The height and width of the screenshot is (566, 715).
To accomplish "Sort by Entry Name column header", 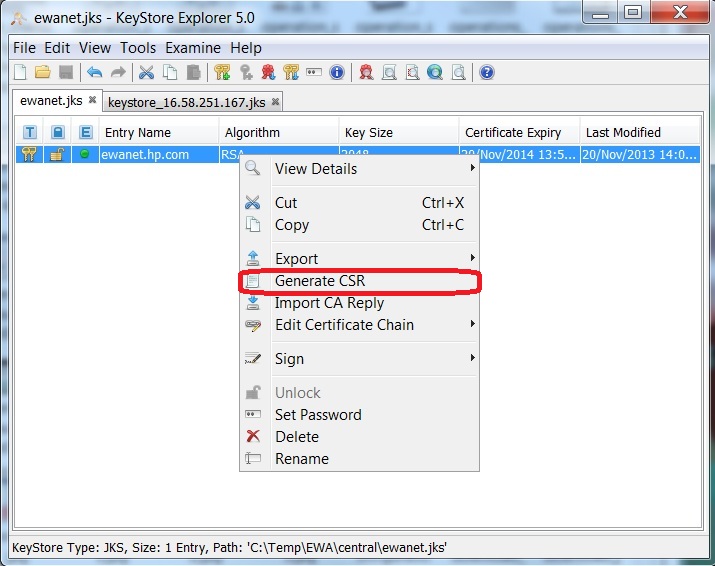I will coord(138,132).
